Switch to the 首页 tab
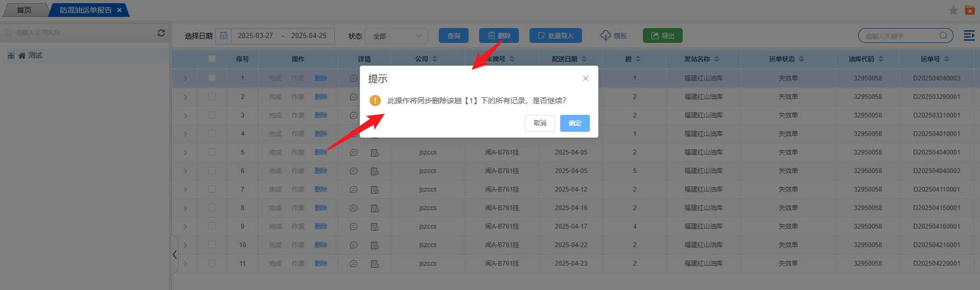Viewport: 980px width, 290px height. pos(24,10)
